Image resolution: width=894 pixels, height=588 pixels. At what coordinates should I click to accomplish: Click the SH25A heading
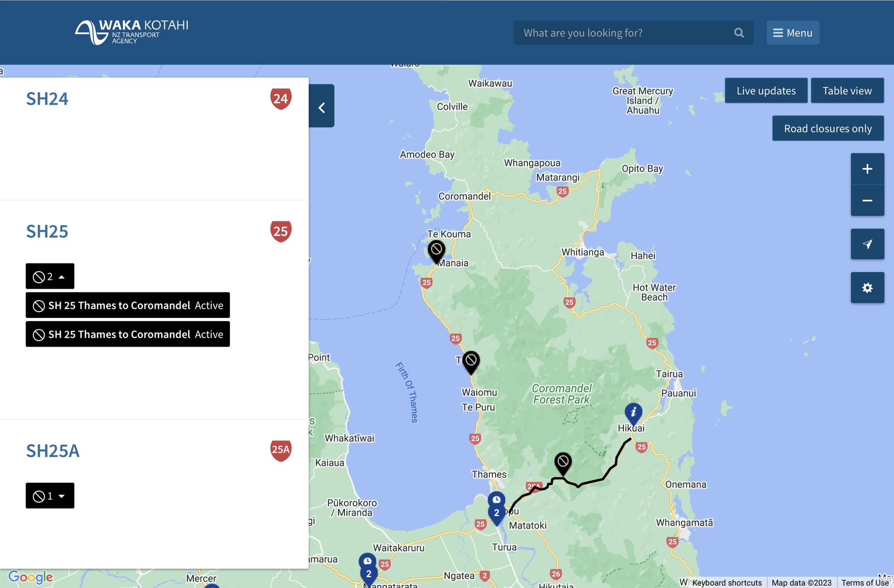click(53, 451)
